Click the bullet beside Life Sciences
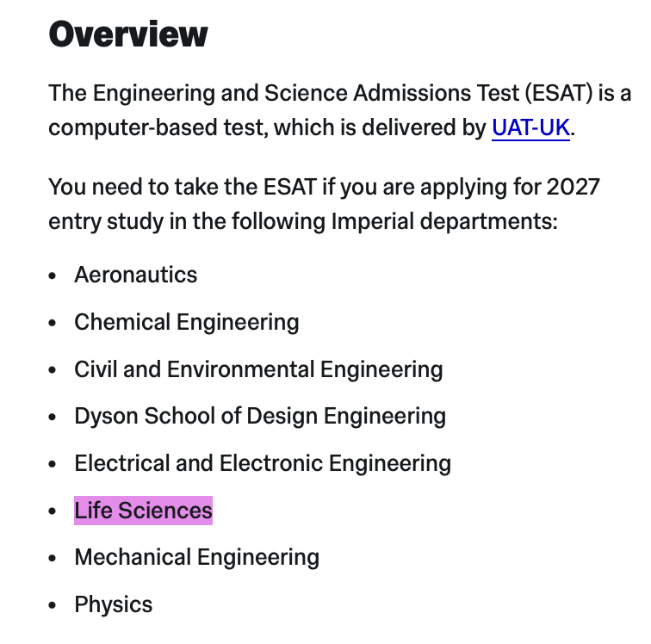The image size is (651, 644). click(x=53, y=511)
